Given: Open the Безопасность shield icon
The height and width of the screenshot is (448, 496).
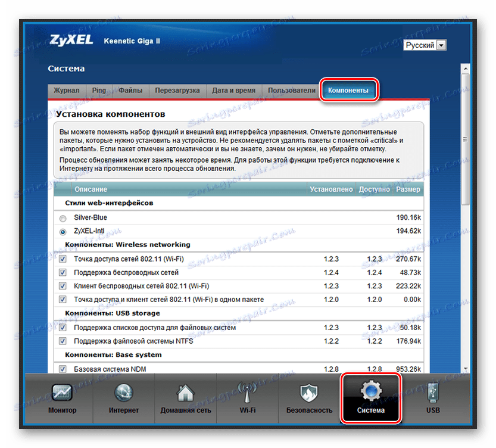Looking at the screenshot, I should [x=308, y=393].
